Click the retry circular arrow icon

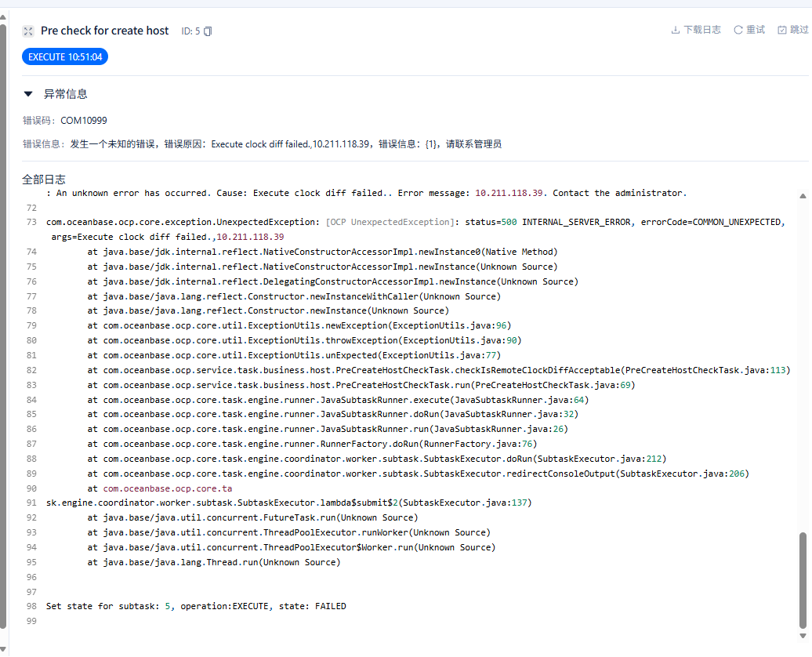pos(738,30)
